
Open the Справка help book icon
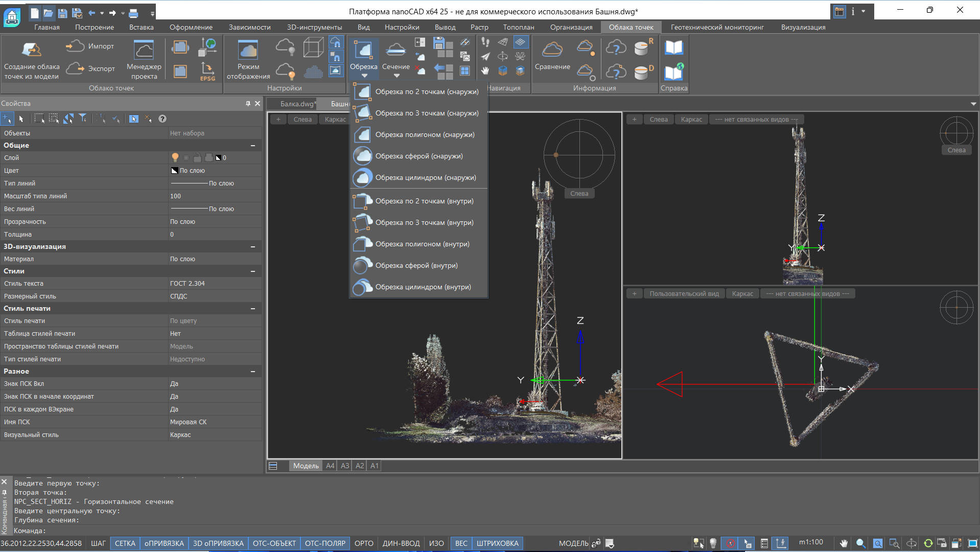point(673,48)
